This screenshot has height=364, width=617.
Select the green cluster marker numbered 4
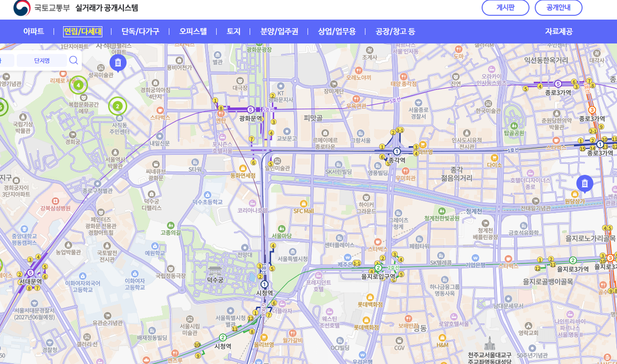tap(78, 85)
